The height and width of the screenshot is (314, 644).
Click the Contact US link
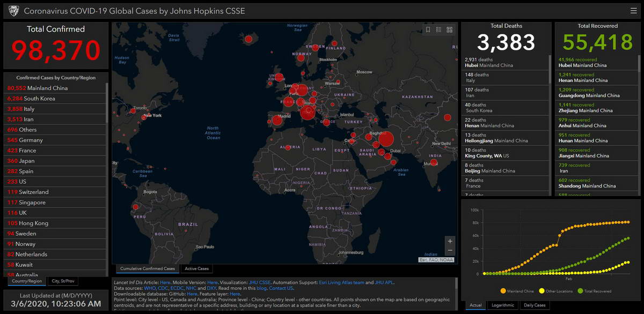point(281,288)
